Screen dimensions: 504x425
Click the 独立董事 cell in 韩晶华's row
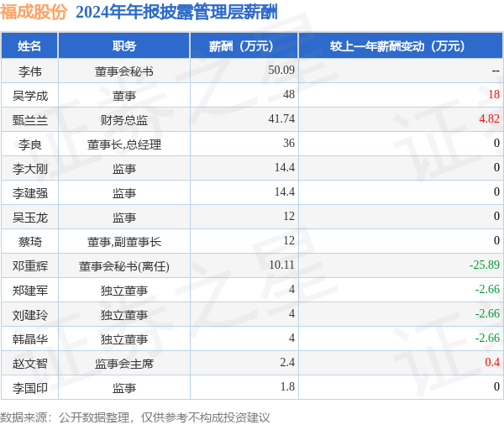(x=124, y=338)
